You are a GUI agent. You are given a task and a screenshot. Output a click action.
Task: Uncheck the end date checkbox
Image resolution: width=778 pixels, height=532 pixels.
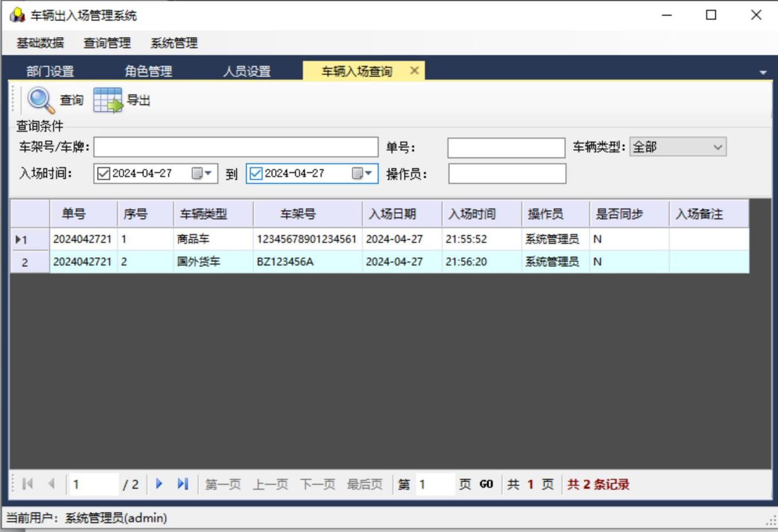tap(256, 173)
